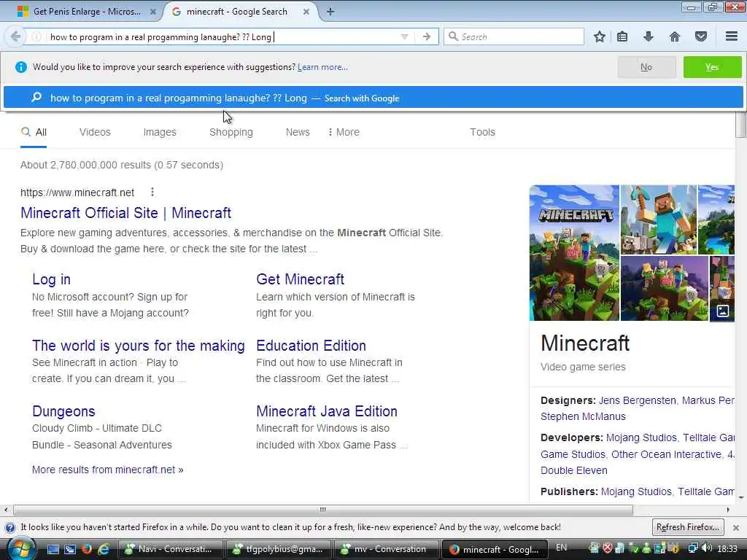Open the Stephen McManus link
Screen dimensions: 747x560
[583, 416]
